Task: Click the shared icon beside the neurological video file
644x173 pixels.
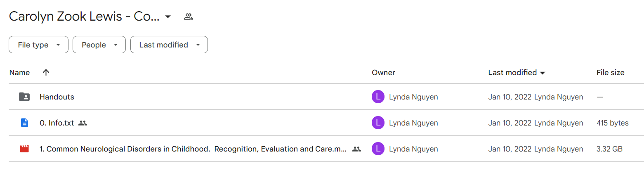Action: (357, 149)
